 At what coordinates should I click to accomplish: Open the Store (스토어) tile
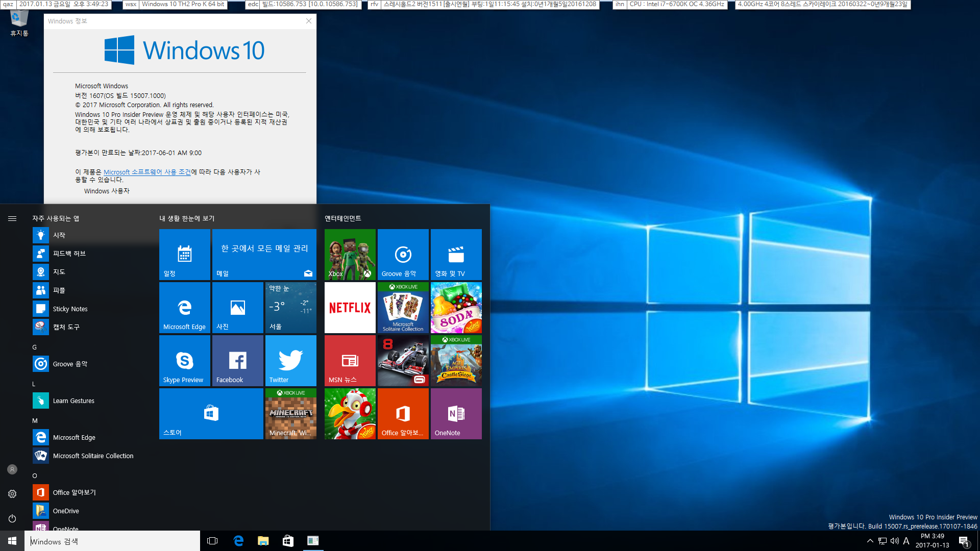click(211, 414)
